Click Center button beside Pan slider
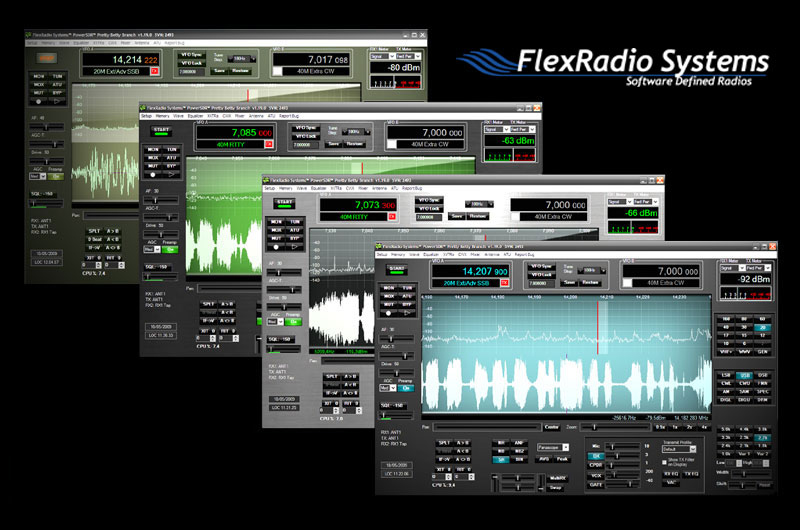Viewport: 800px width, 530px height. pos(552,427)
